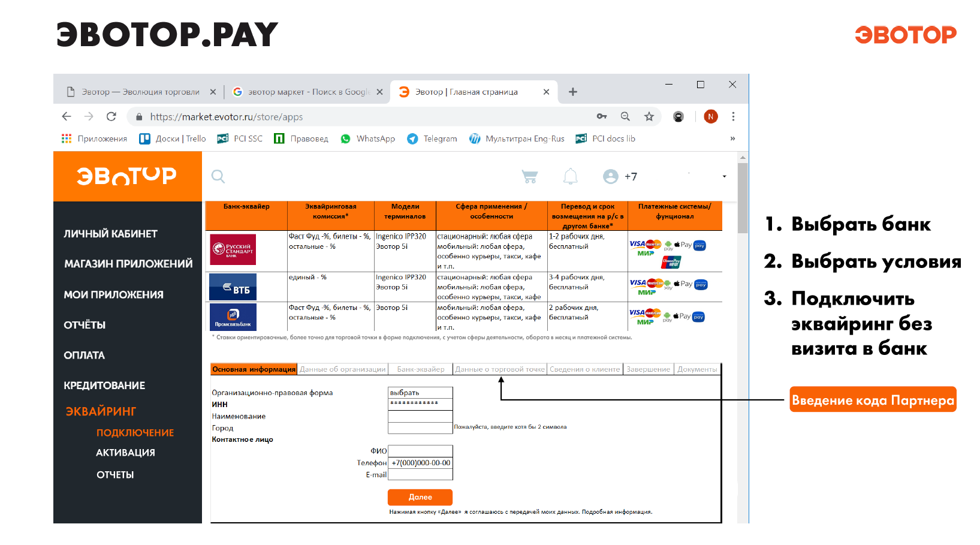Screen dimensions: 980x545
Task: Open the Trello boards bookmark
Action: coord(173,138)
